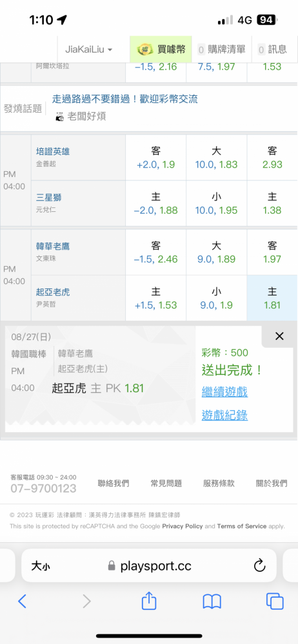Open the Safari tabs overview icon
The image size is (298, 644).
pos(275,601)
